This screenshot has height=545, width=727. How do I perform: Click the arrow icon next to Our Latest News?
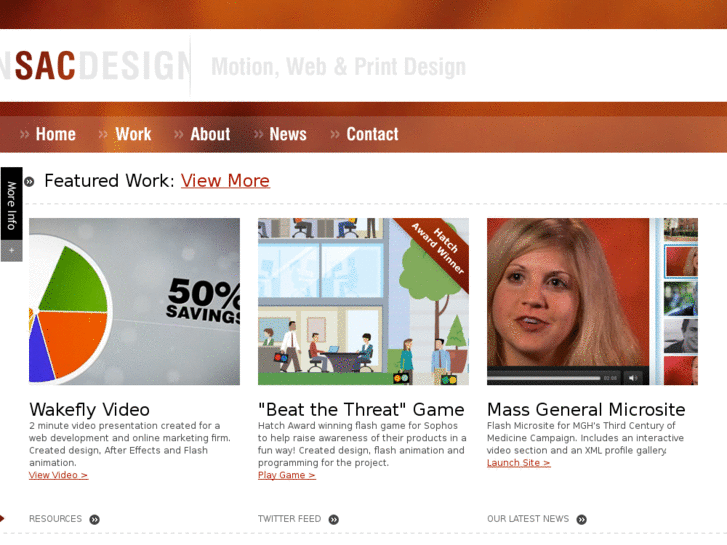581,519
